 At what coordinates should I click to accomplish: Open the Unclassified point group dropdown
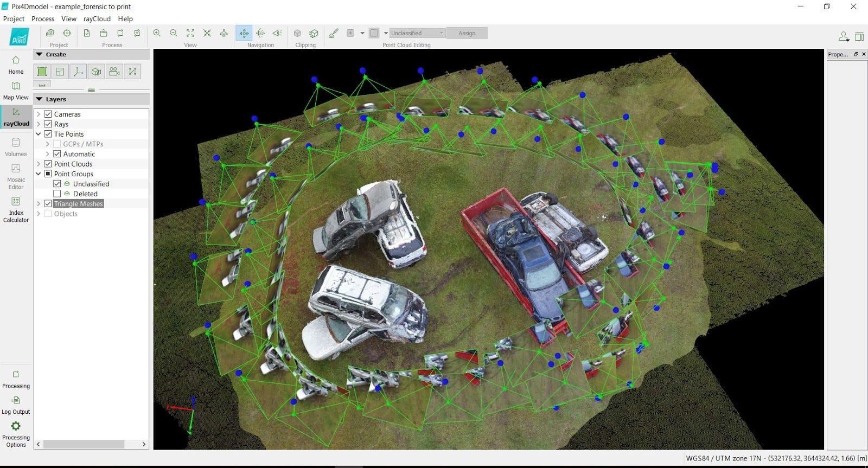click(x=417, y=33)
